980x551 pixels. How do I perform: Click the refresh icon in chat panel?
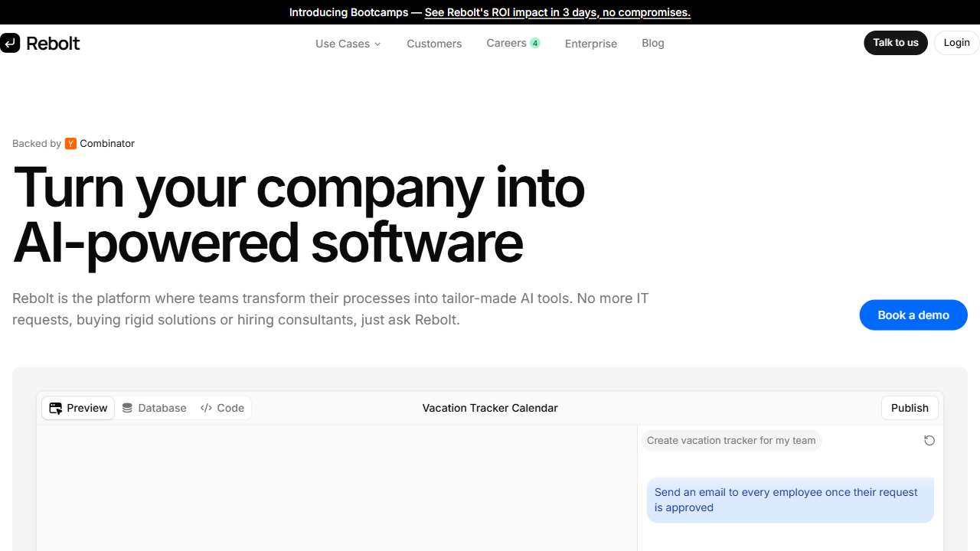[929, 440]
